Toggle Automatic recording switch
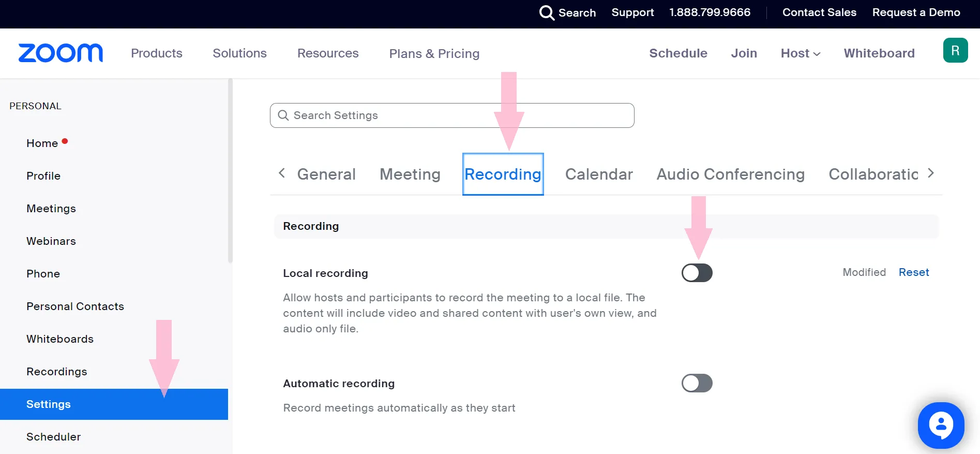 pos(697,383)
